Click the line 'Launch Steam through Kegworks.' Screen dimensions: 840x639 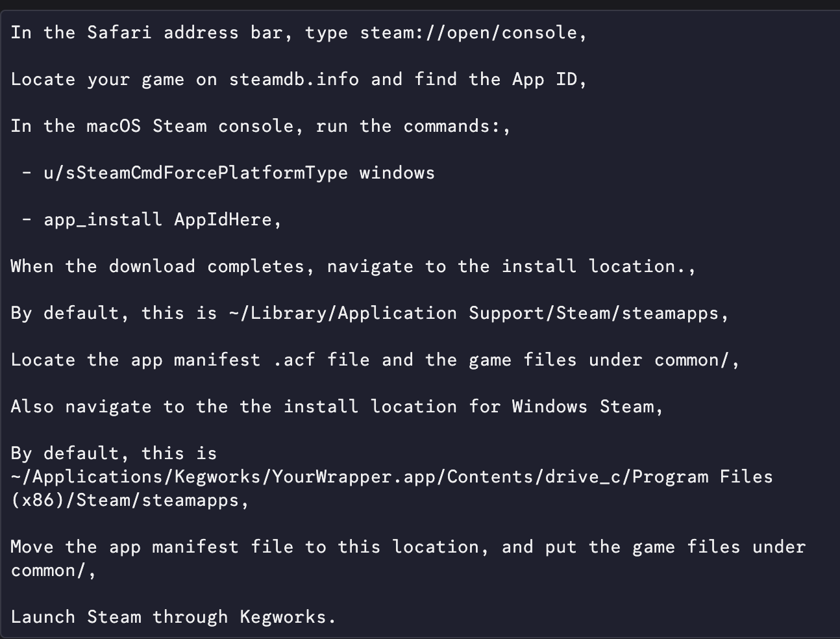[x=173, y=617]
